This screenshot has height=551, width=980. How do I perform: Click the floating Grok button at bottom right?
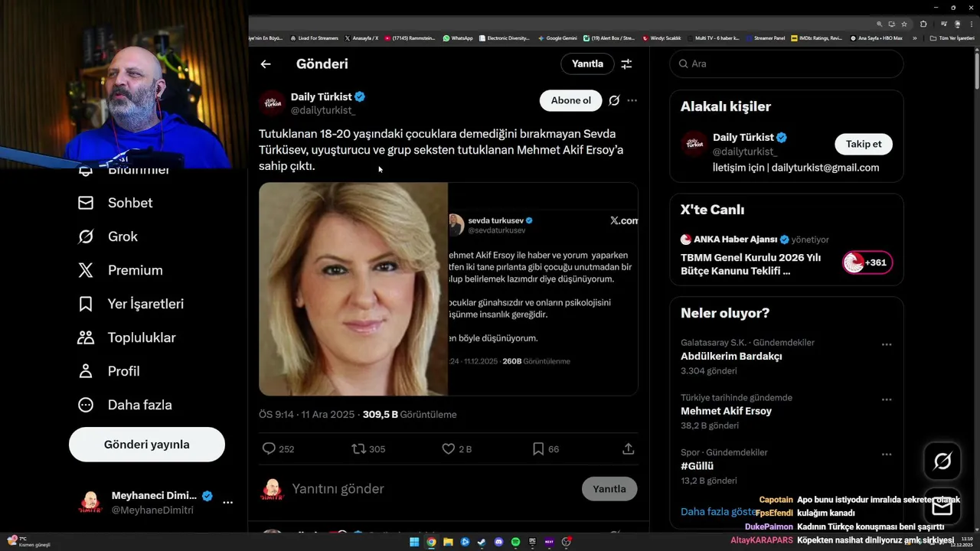[942, 461]
